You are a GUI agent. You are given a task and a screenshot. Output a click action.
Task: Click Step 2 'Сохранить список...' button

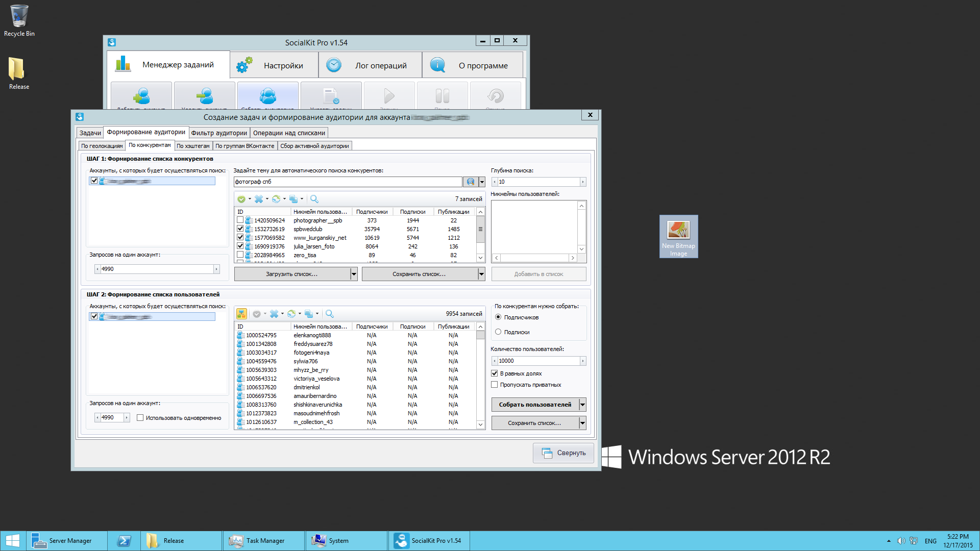[535, 423]
